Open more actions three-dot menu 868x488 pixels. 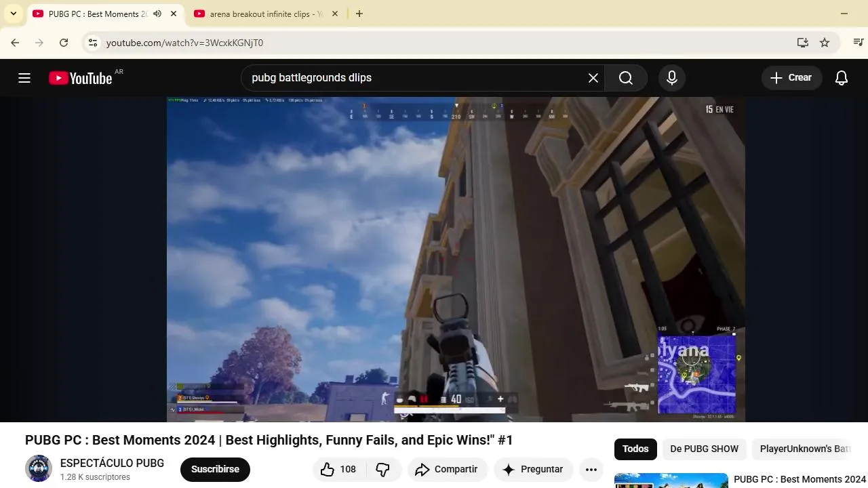[591, 469]
